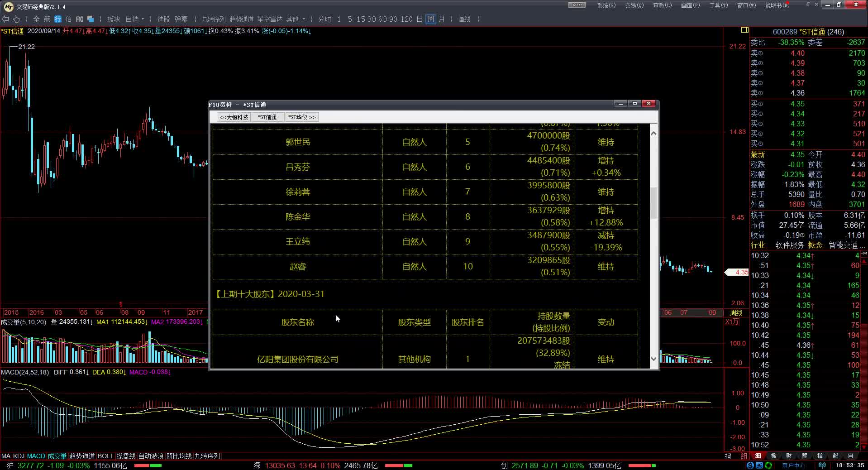Open the 工具(T) menu
Viewport: 868px width, 470px height.
(718, 5)
